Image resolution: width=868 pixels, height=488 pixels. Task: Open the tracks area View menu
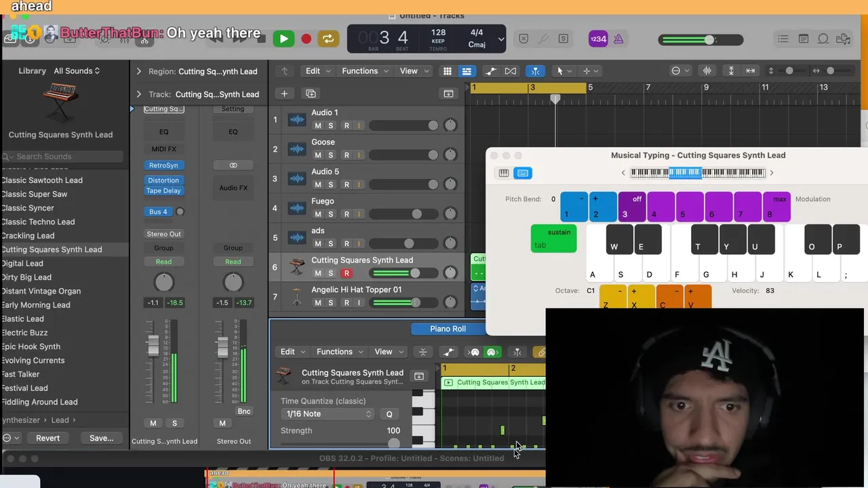coord(413,70)
